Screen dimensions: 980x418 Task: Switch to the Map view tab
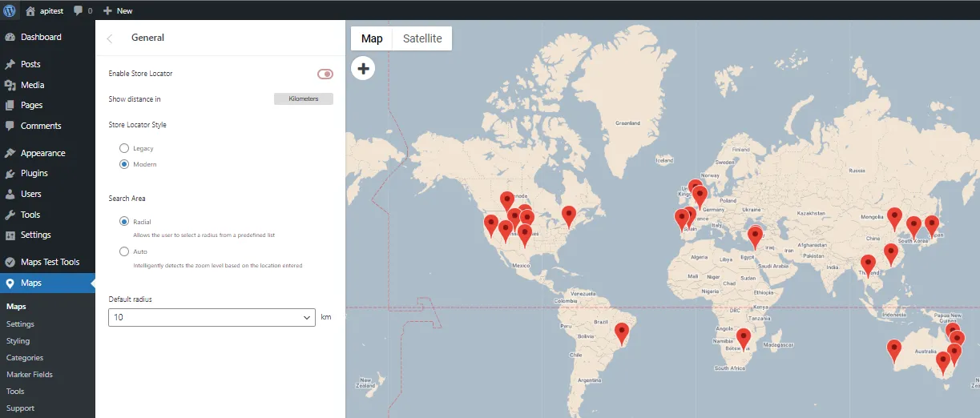pos(372,38)
